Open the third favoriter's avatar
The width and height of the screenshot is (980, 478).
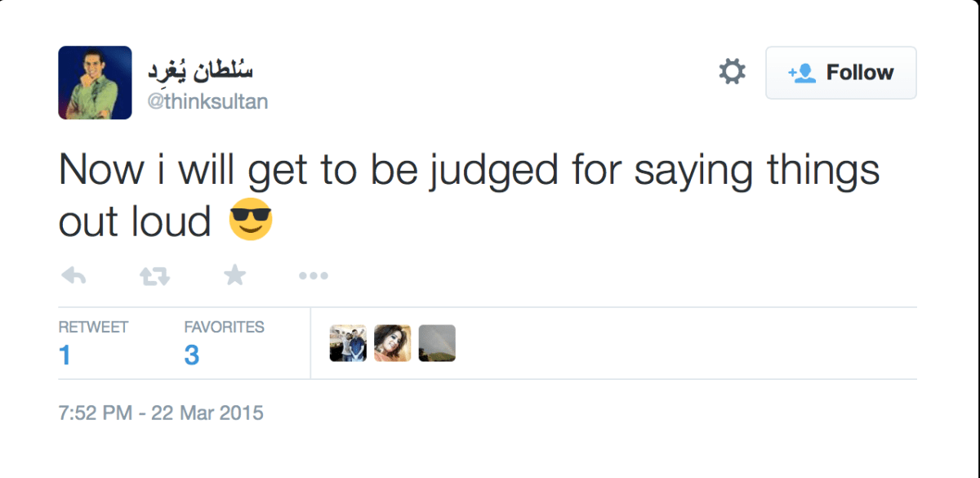[x=437, y=343]
